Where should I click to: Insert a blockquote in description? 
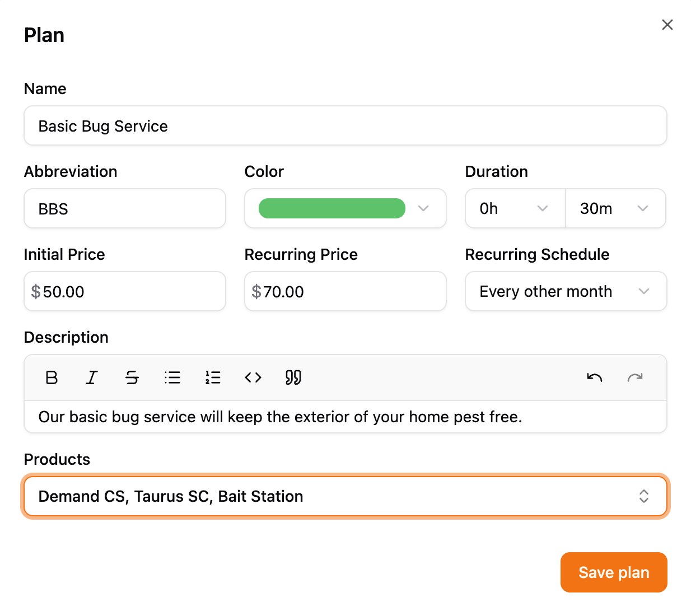pos(293,377)
